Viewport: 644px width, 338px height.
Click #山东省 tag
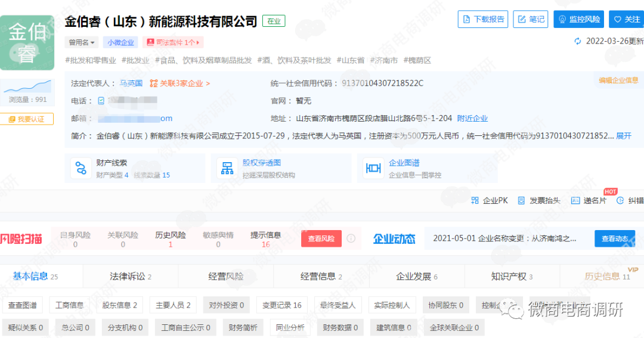(351, 60)
